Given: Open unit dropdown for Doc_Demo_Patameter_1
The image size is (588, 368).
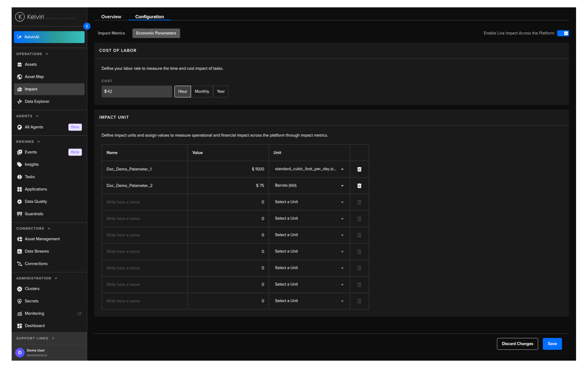Looking at the screenshot, I should point(309,169).
